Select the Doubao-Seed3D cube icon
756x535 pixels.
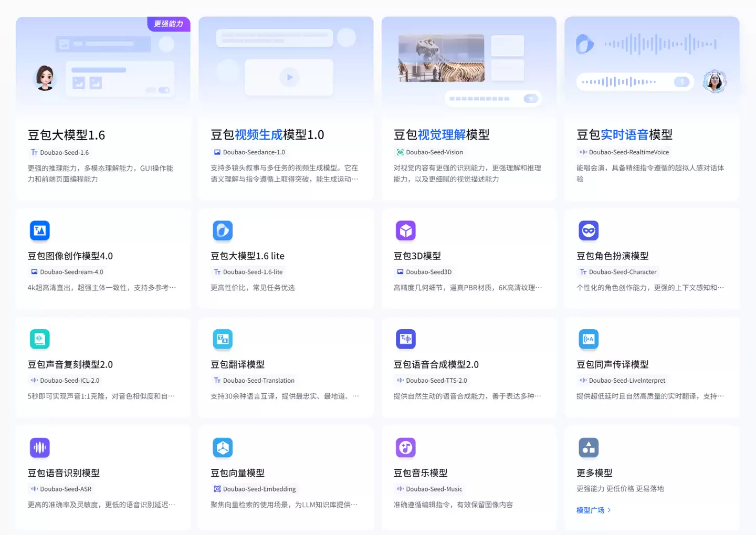point(406,230)
